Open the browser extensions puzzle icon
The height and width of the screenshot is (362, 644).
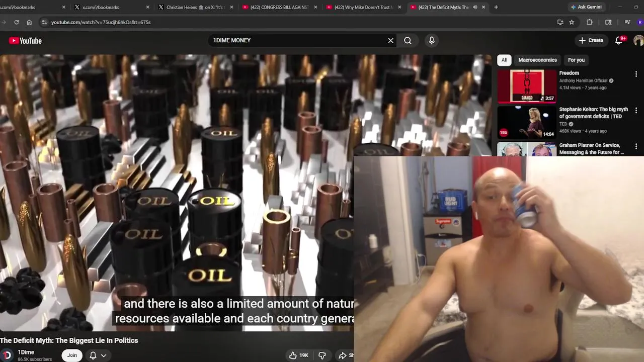[x=590, y=22]
